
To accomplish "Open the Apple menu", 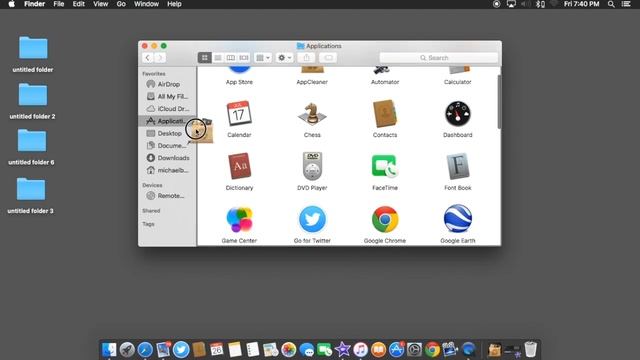I will 11,4.
